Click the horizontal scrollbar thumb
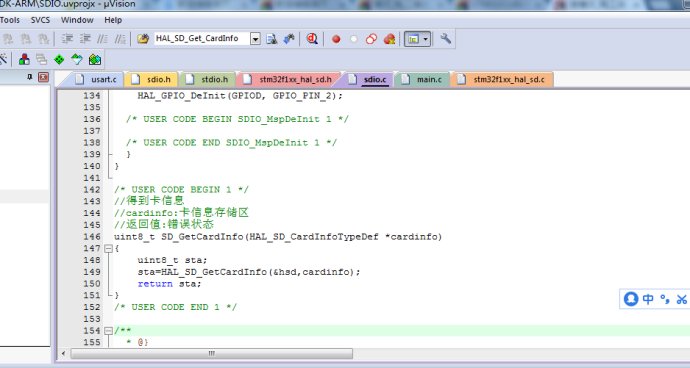The width and height of the screenshot is (690, 368). pyautogui.click(x=212, y=353)
